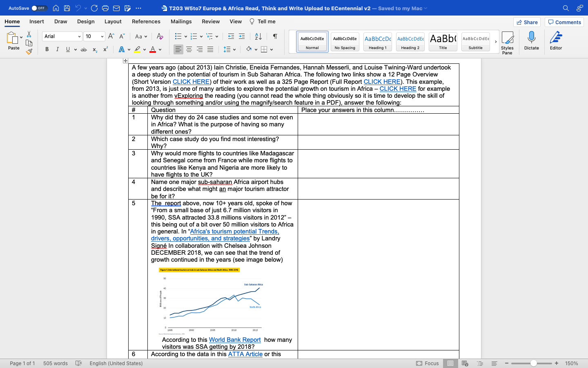Follow the World Bank Report link
Viewport: 588px width, 368px height.
[x=235, y=340]
